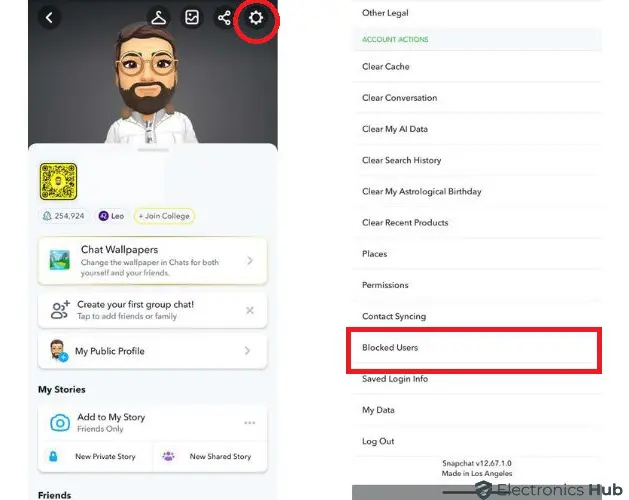Select the Leo zodiac badge
This screenshot has width=629, height=500.
pyautogui.click(x=112, y=216)
